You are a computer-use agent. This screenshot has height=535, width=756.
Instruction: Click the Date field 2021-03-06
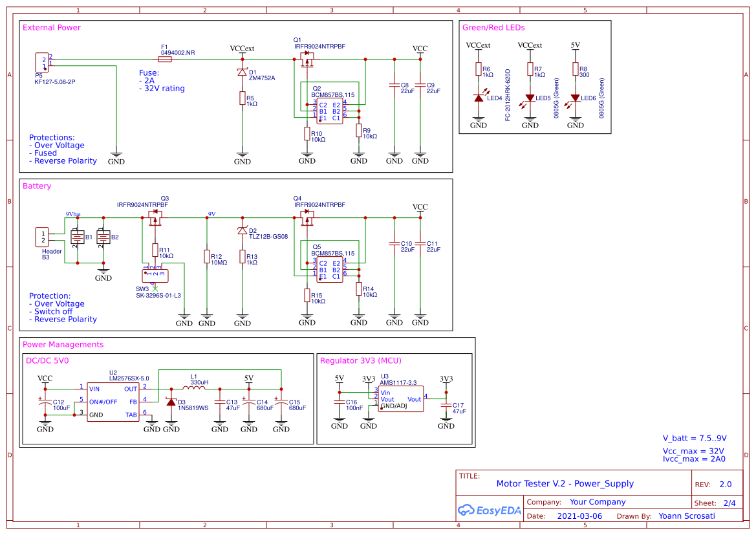click(x=580, y=516)
